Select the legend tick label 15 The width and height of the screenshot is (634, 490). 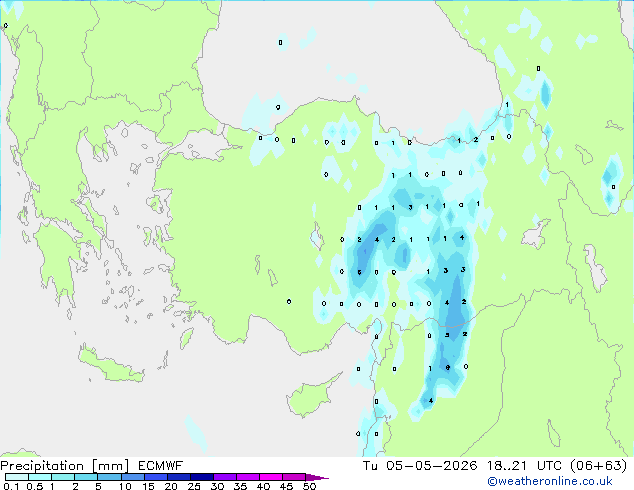pos(148,486)
